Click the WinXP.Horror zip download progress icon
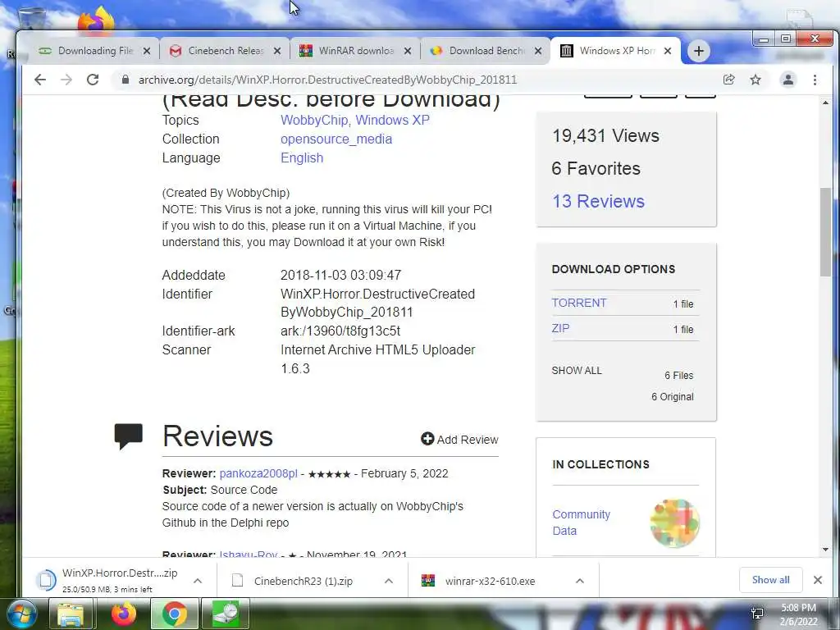Image resolution: width=840 pixels, height=630 pixels. point(46,581)
